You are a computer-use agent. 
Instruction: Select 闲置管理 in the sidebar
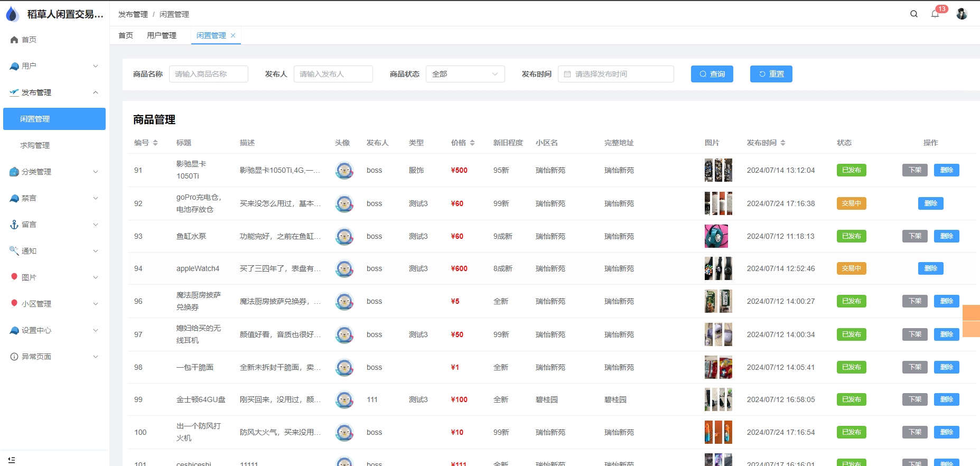coord(54,119)
